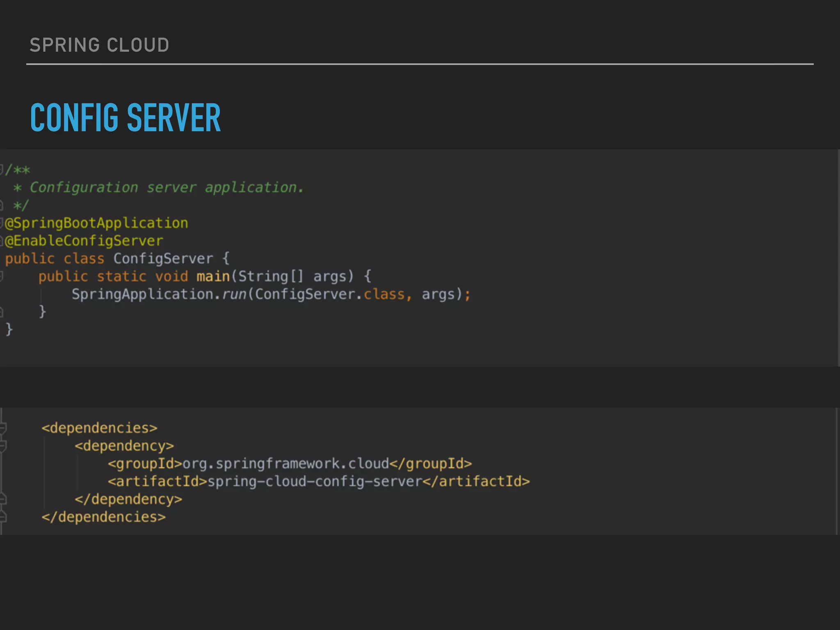Screen dimensions: 840x630
Task: Click the closing '</artifactId>' tag
Action: tap(476, 482)
